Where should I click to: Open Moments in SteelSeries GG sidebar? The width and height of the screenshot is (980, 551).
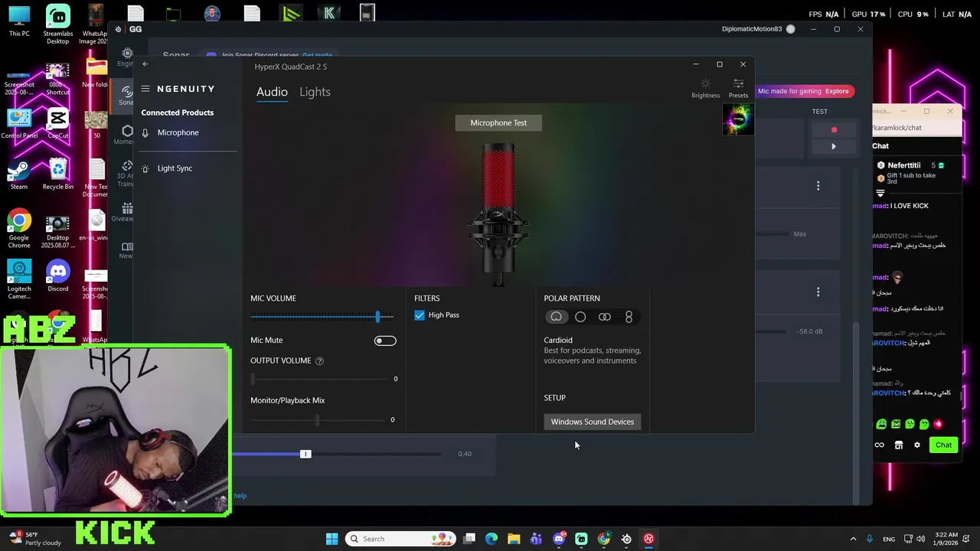coord(126,135)
